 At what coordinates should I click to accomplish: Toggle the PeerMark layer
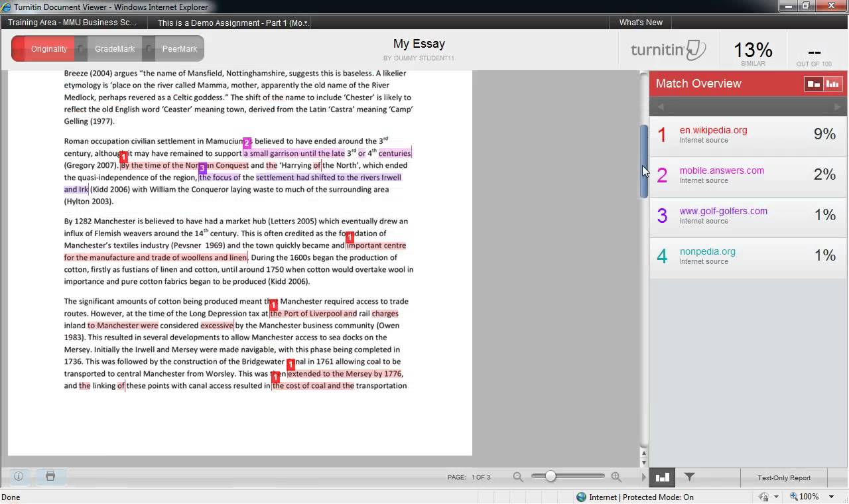tap(179, 49)
